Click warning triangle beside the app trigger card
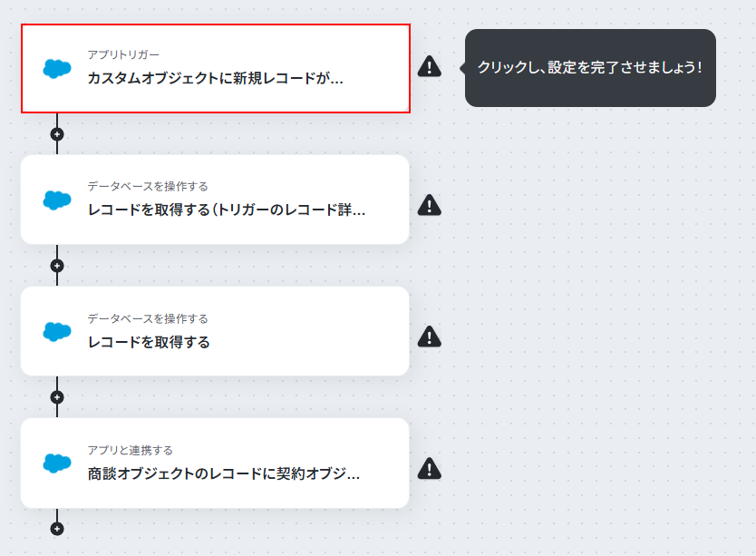Viewport: 756px width, 556px height. [429, 66]
